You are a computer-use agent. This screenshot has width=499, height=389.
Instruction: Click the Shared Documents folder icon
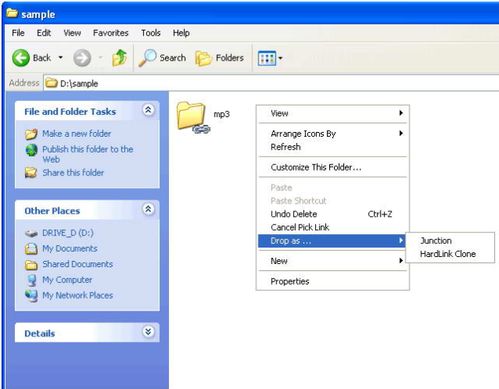coord(31,265)
